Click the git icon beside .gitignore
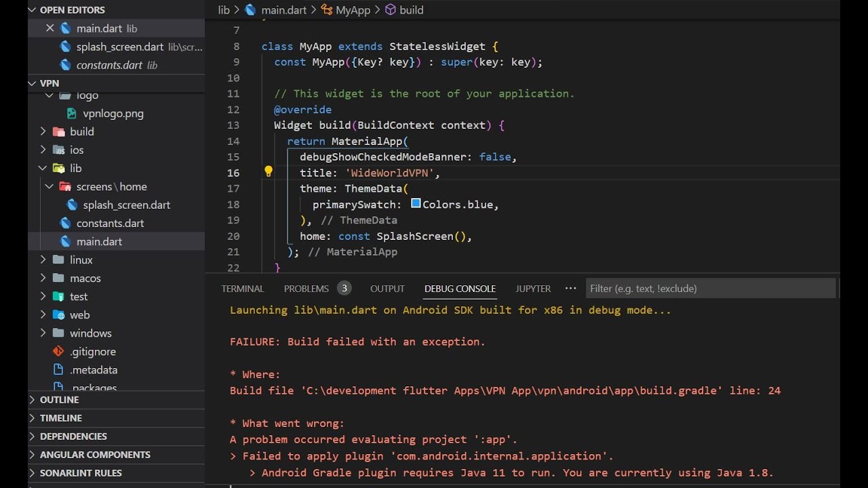868x488 pixels. click(x=59, y=351)
